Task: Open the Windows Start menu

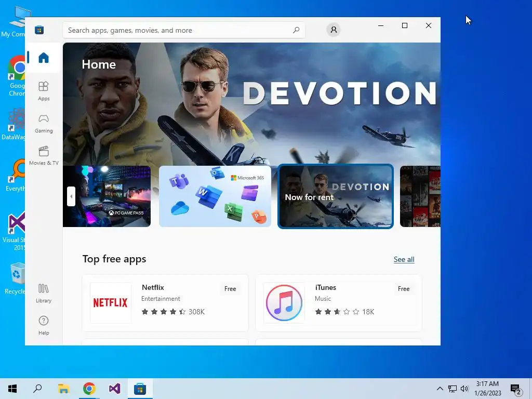Action: (x=12, y=389)
